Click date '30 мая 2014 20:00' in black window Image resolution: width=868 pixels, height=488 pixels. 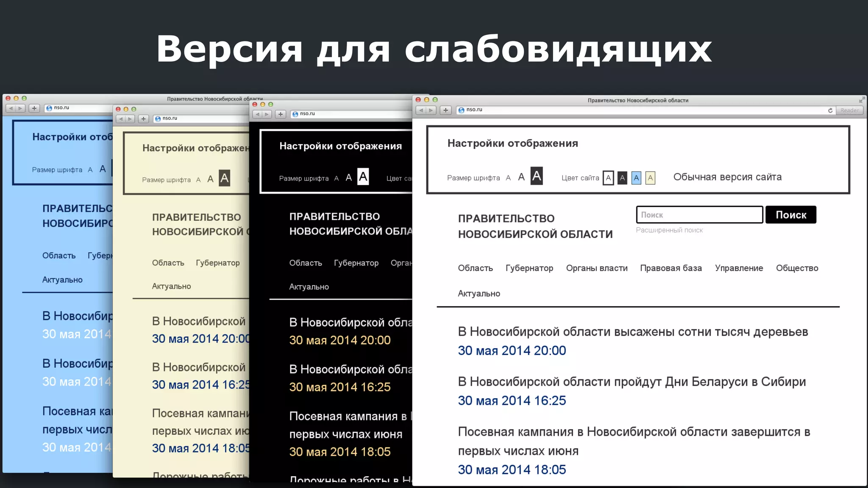point(340,340)
